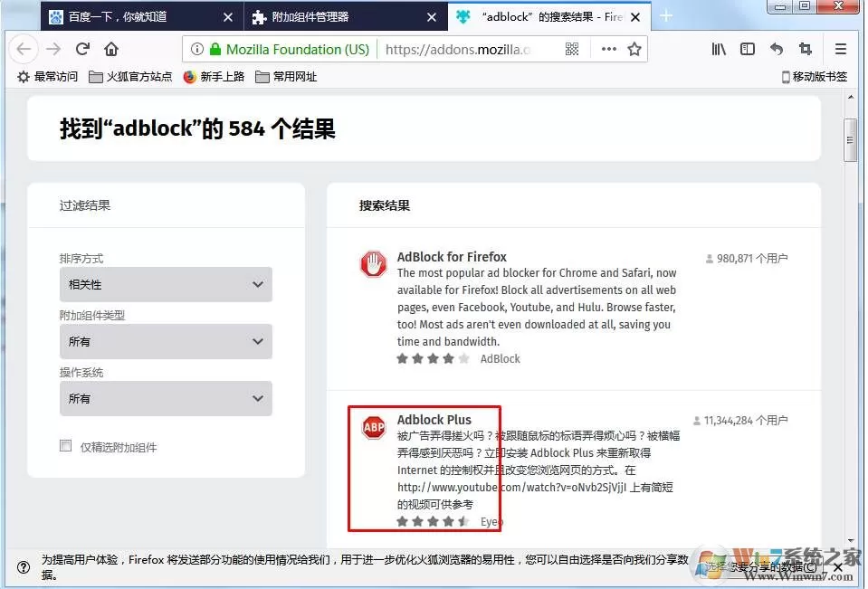Bookmark this page with the star

pyautogui.click(x=634, y=49)
